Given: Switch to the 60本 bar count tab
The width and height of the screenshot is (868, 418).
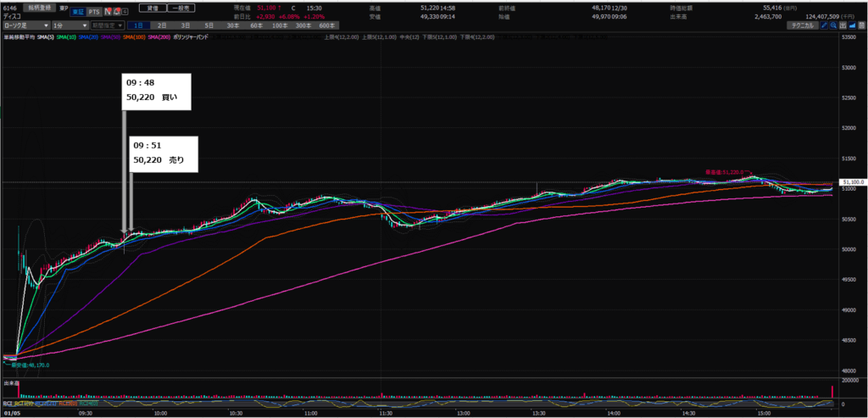Looking at the screenshot, I should 254,26.
